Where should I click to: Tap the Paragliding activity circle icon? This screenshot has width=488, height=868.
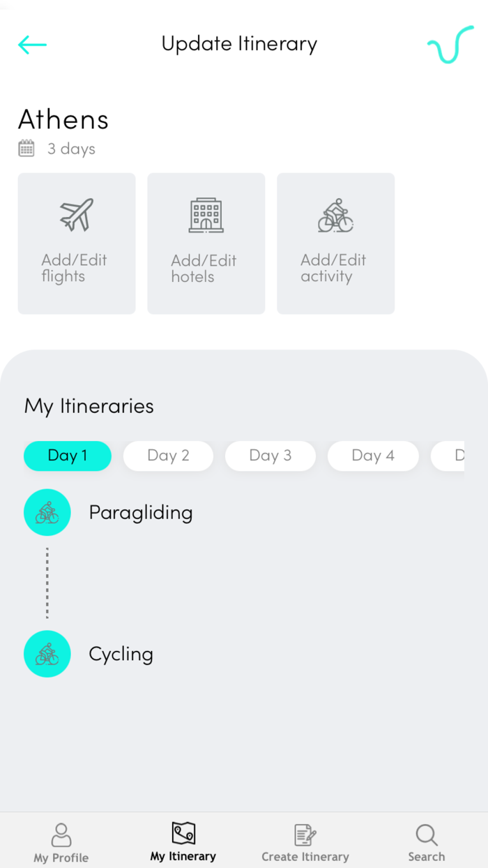click(47, 512)
